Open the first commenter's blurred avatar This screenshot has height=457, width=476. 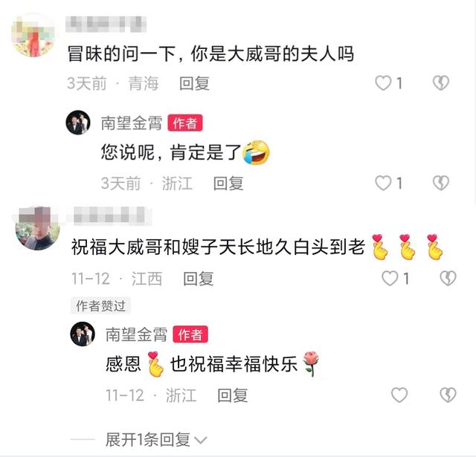33,35
